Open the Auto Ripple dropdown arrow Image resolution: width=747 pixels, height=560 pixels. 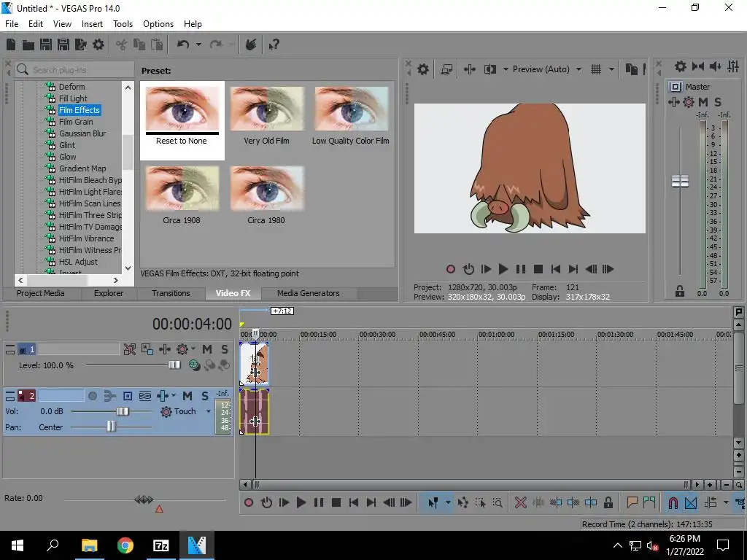(x=726, y=502)
